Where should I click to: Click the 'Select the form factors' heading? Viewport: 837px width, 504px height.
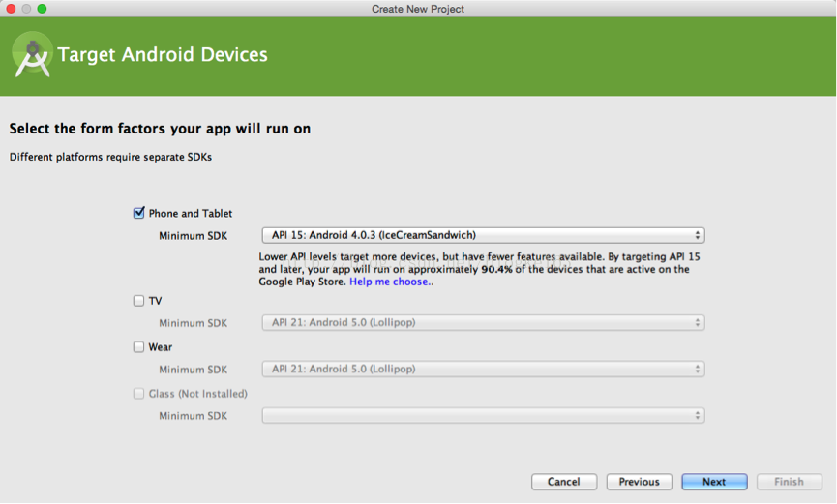tap(160, 129)
